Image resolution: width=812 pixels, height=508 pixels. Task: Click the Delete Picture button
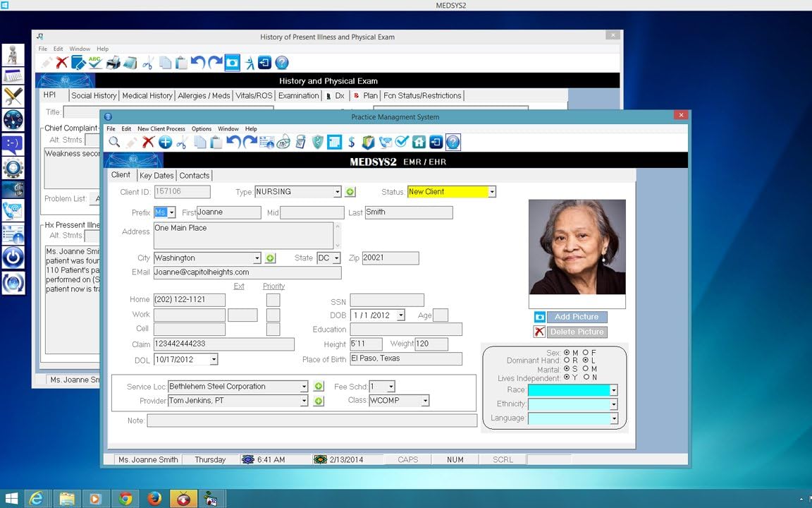[x=577, y=332]
